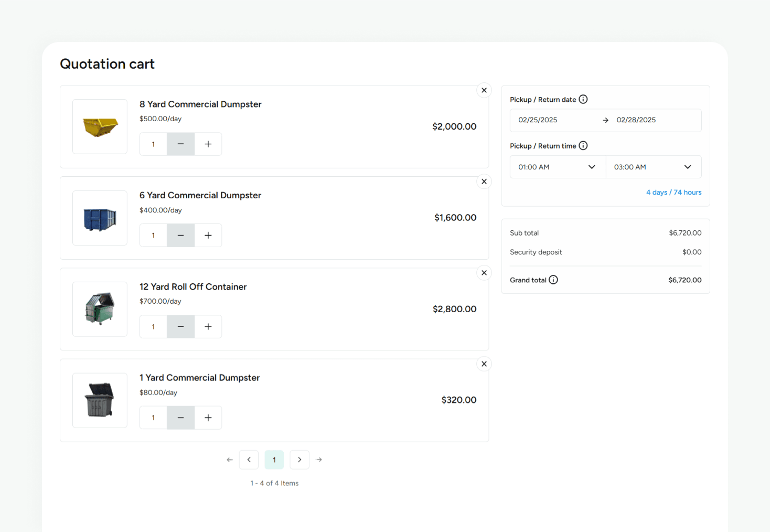Click the pickup date field 02/25/2025
The height and width of the screenshot is (532, 770).
coord(538,120)
